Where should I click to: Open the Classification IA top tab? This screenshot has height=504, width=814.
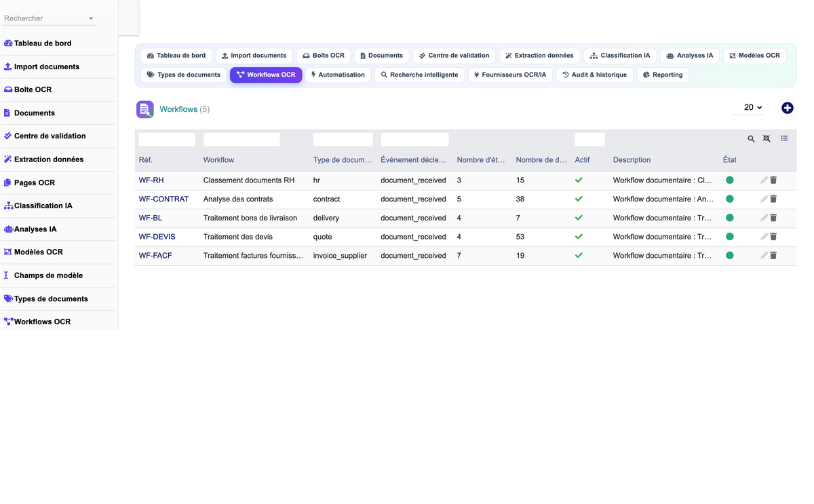(620, 56)
